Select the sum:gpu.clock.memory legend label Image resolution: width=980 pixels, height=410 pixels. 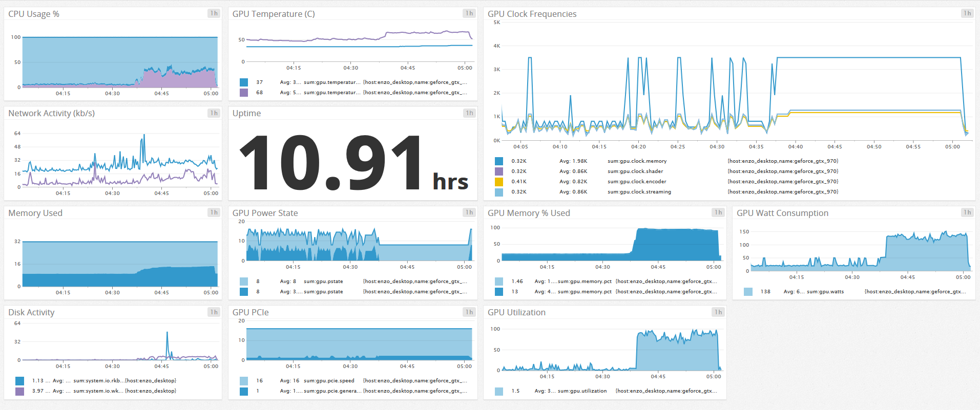click(637, 161)
